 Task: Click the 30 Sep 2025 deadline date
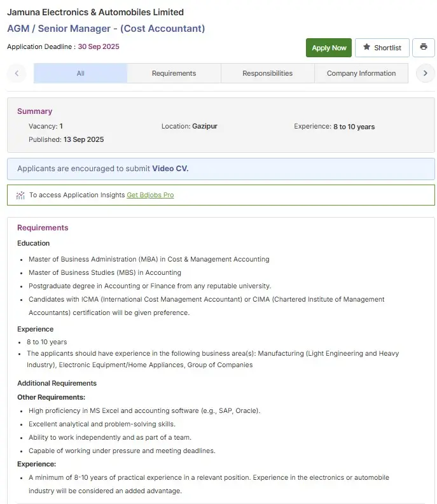point(99,46)
